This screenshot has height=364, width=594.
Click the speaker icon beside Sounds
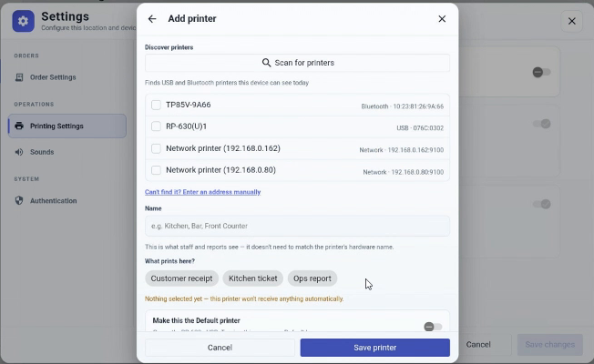point(19,152)
